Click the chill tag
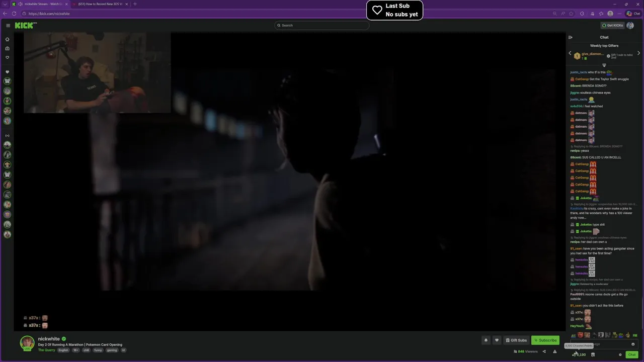Image resolution: width=644 pixels, height=362 pixels. (86, 350)
